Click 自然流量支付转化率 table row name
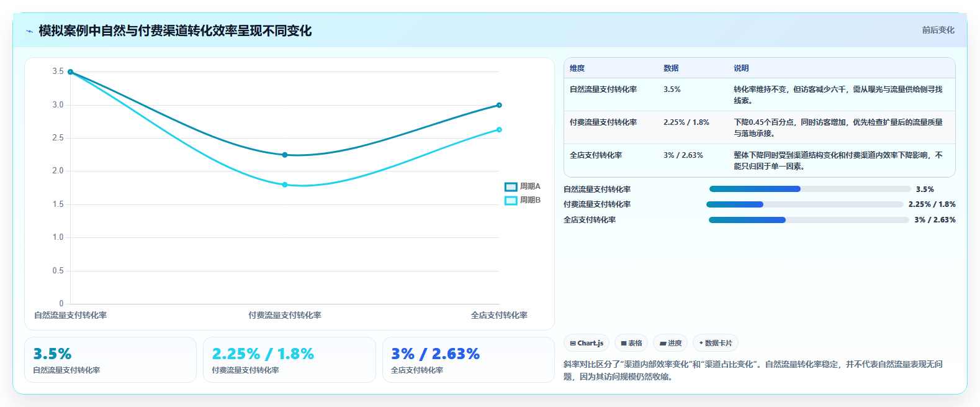This screenshot has height=407, width=980. [x=603, y=89]
